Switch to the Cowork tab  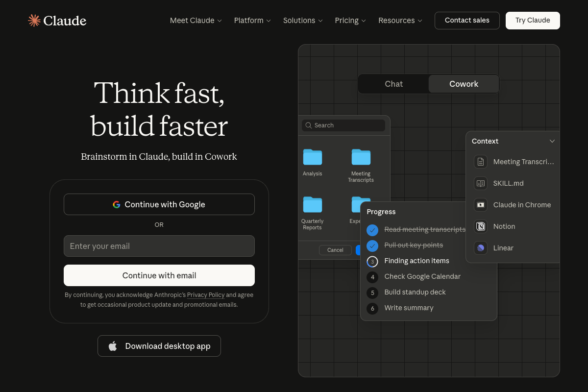(x=464, y=84)
